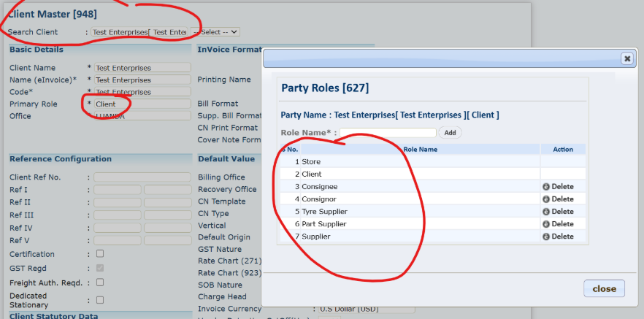Screen dimensions: 644x319
Task: Close dialog using X icon
Action: pos(626,58)
